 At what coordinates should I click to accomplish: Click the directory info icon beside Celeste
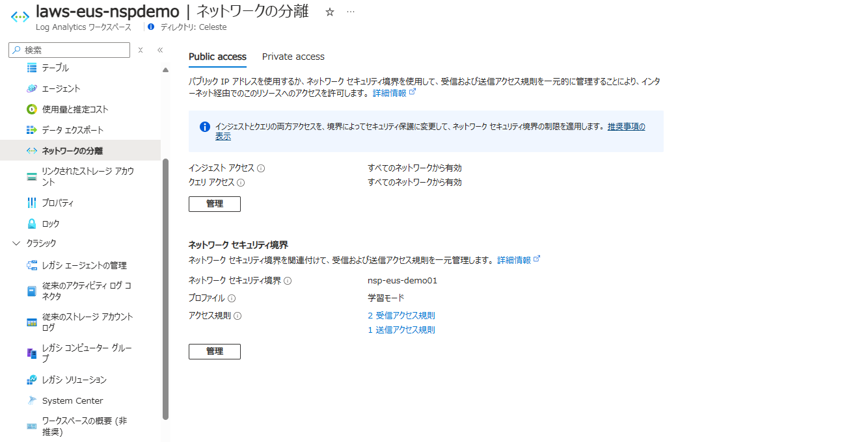coord(151,27)
